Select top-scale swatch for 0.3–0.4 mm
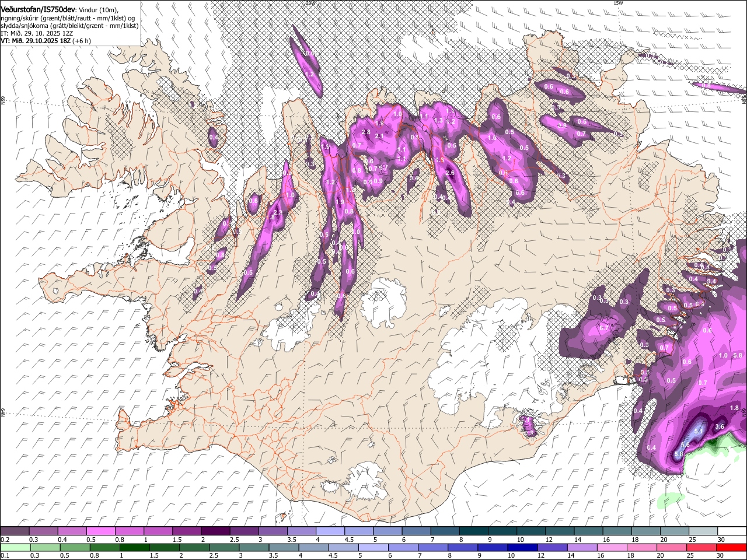The width and height of the screenshot is (747, 560). [43, 531]
